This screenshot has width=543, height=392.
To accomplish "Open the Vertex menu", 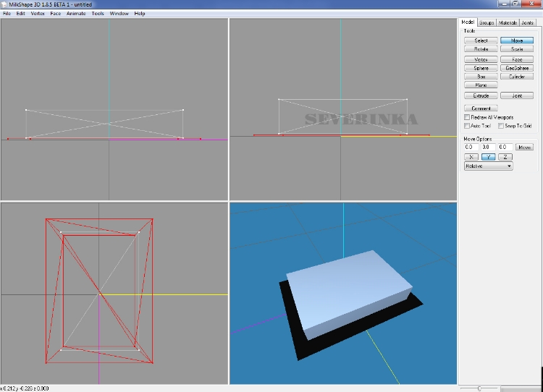I will (38, 14).
